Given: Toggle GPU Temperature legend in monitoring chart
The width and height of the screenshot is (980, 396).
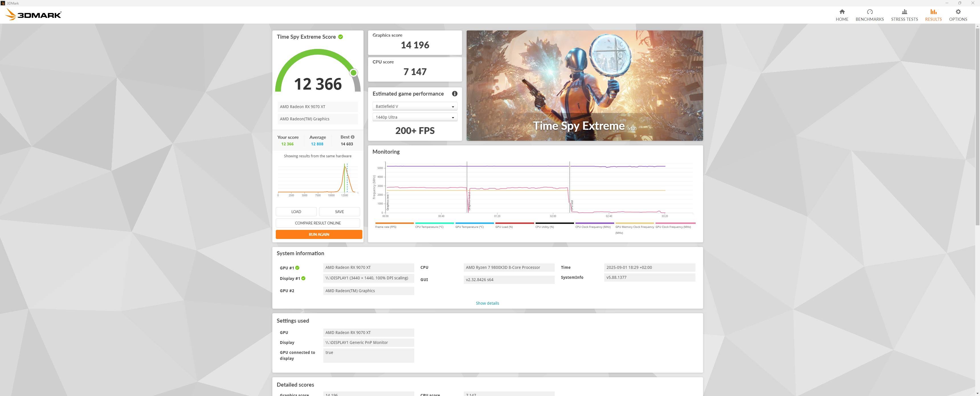Looking at the screenshot, I should click(469, 227).
